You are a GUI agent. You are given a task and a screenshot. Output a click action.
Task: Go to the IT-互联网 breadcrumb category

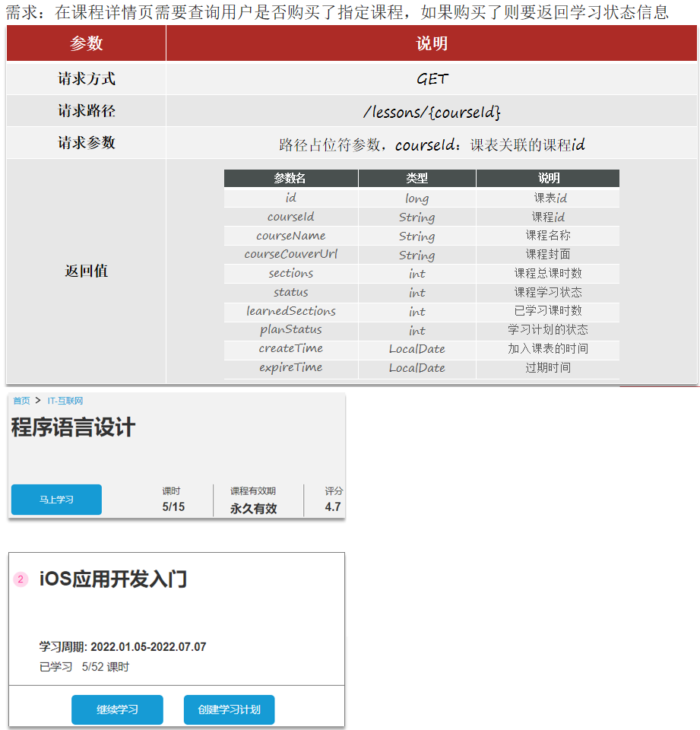coord(65,401)
